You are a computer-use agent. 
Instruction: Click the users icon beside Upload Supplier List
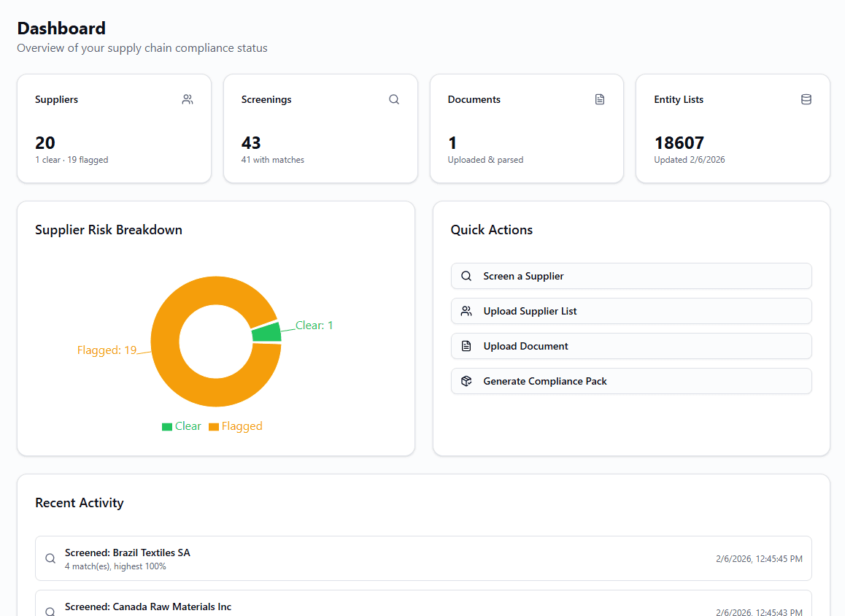(x=466, y=311)
